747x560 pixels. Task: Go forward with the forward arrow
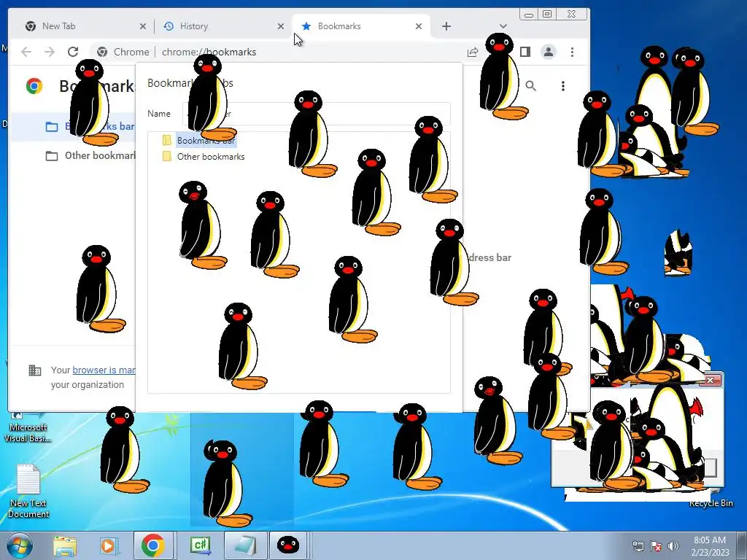point(50,52)
